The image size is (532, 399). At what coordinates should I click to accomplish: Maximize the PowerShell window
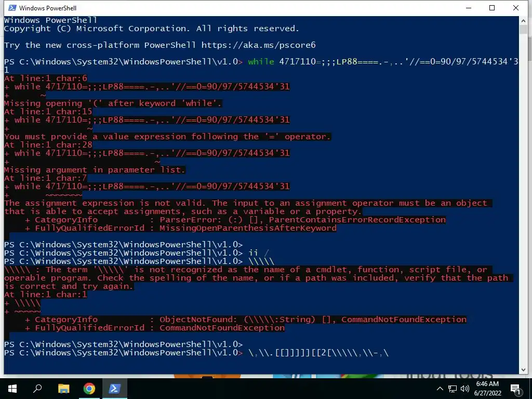(492, 8)
